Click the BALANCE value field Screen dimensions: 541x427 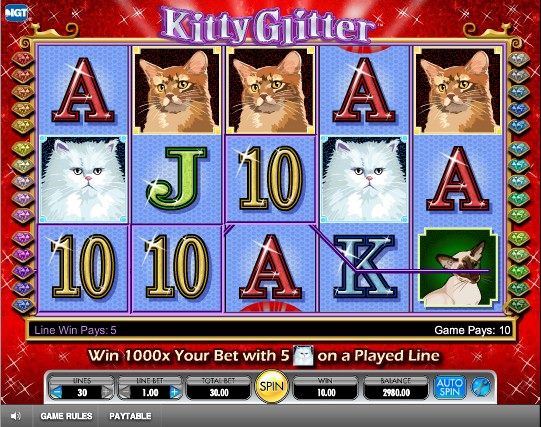point(396,393)
